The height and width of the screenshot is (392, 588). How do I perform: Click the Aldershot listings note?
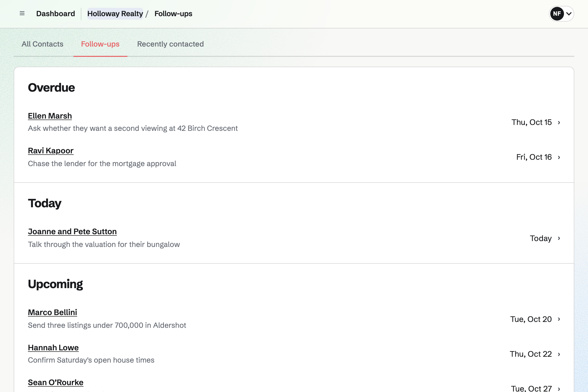pyautogui.click(x=107, y=325)
